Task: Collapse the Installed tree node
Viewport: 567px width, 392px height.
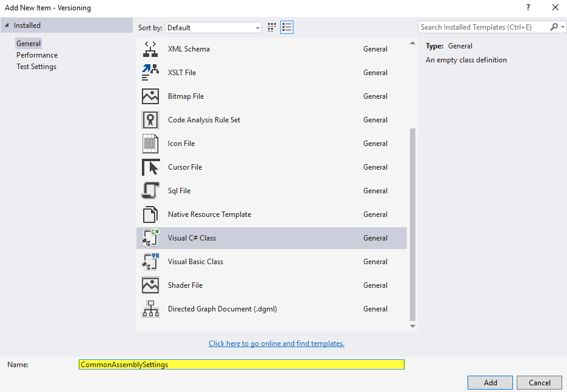Action: click(x=7, y=25)
